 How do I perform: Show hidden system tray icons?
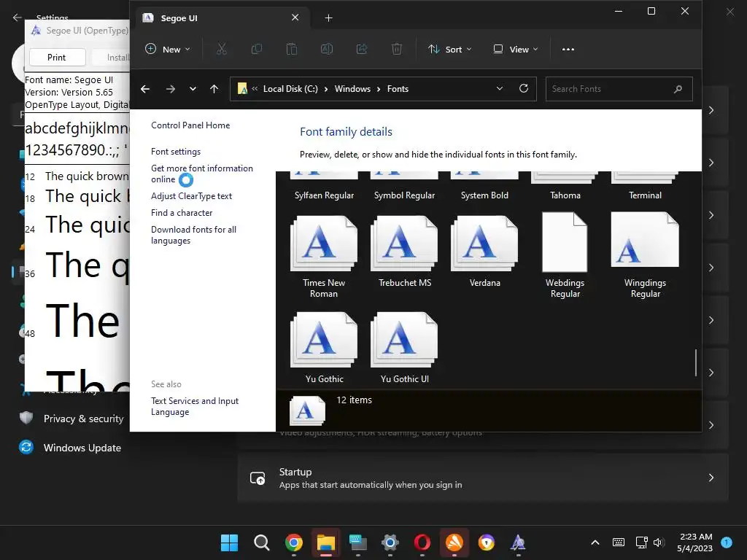(x=595, y=542)
